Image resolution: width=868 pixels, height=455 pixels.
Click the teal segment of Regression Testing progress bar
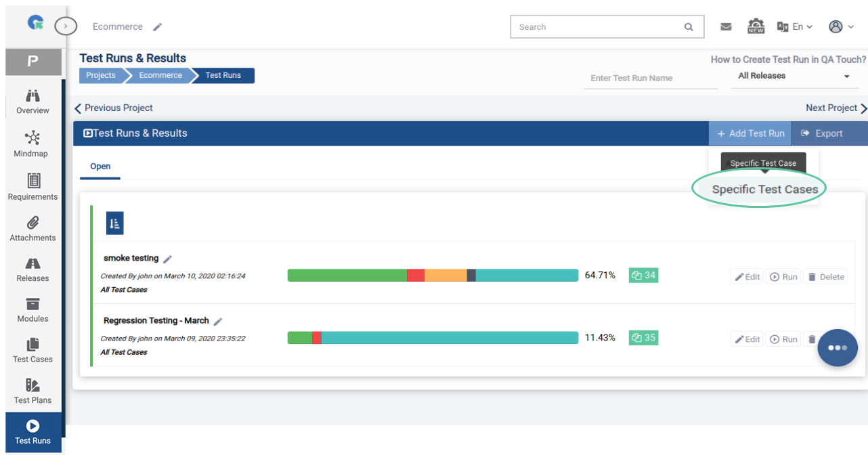tap(450, 338)
